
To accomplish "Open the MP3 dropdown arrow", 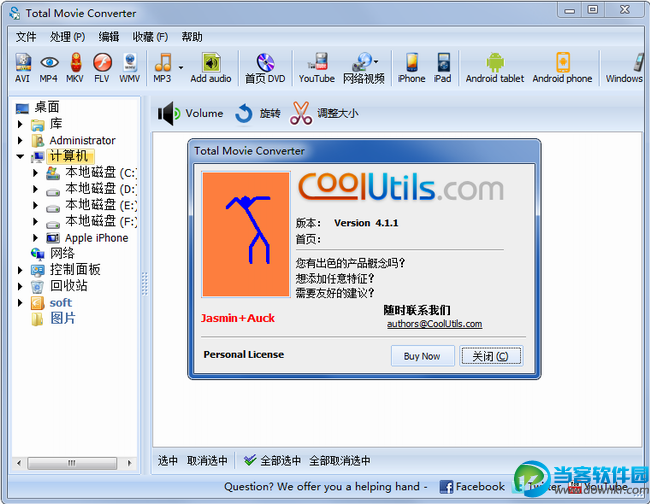I will click(181, 67).
